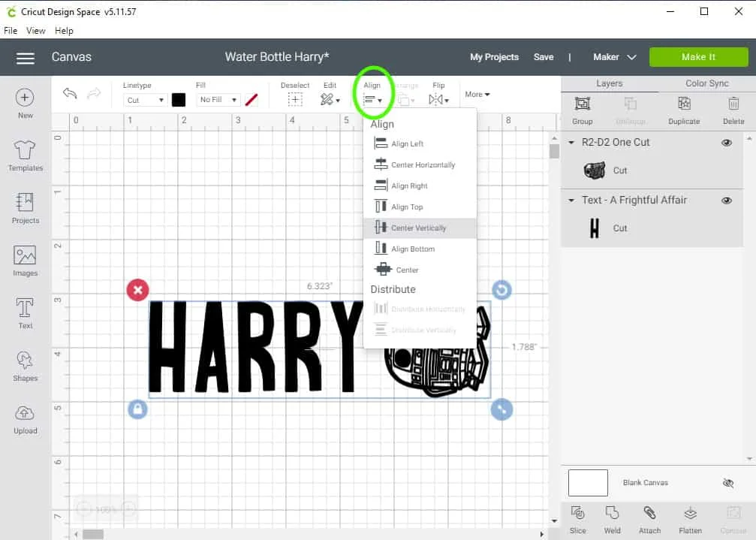This screenshot has height=540, width=756.
Task: Open the Edit dropdown in toolbar
Action: tap(330, 99)
